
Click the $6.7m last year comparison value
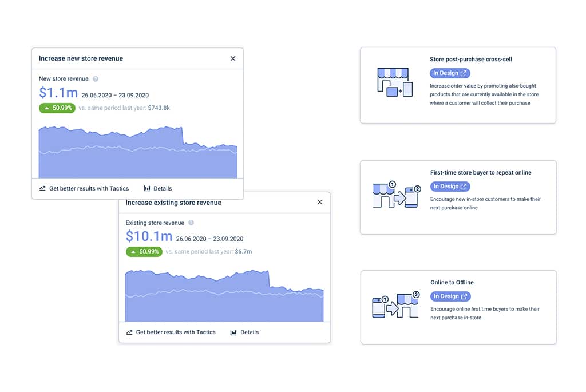243,251
